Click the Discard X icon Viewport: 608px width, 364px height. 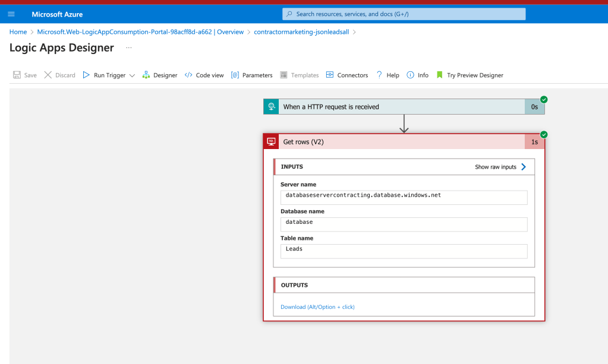48,75
